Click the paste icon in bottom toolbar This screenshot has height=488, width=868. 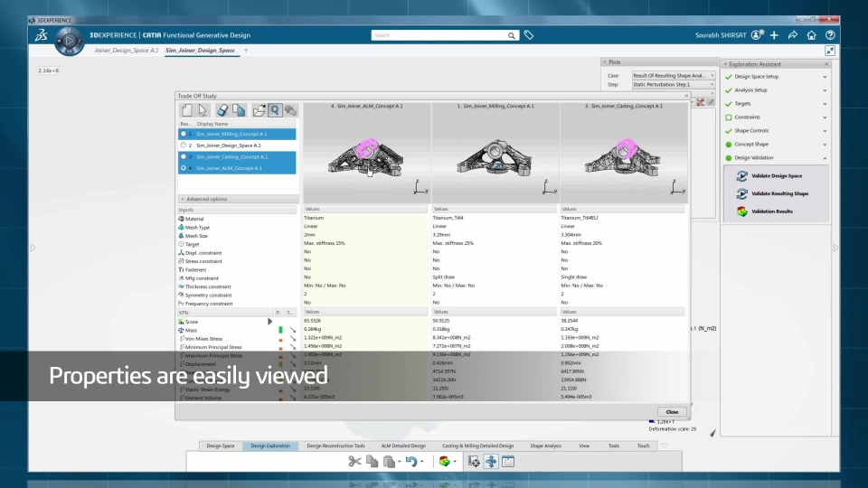[389, 462]
